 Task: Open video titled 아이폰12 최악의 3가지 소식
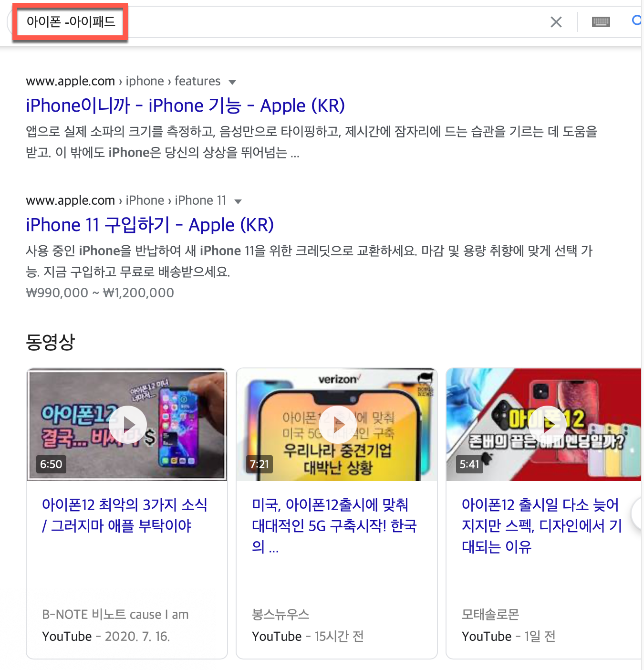click(x=125, y=515)
